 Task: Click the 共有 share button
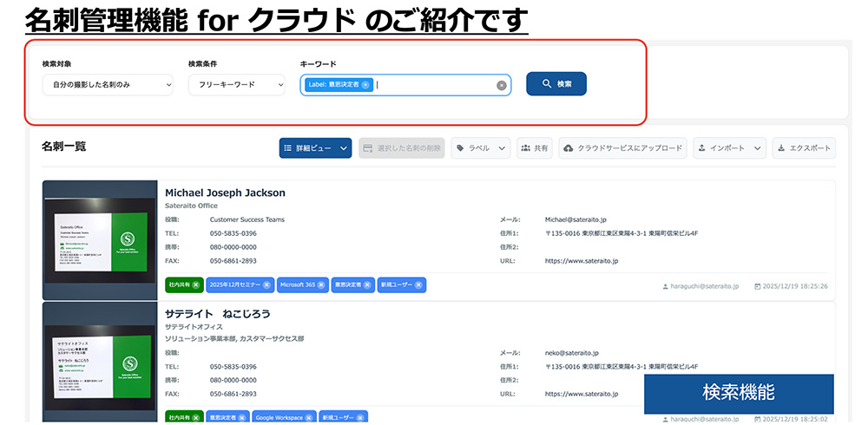coord(534,148)
